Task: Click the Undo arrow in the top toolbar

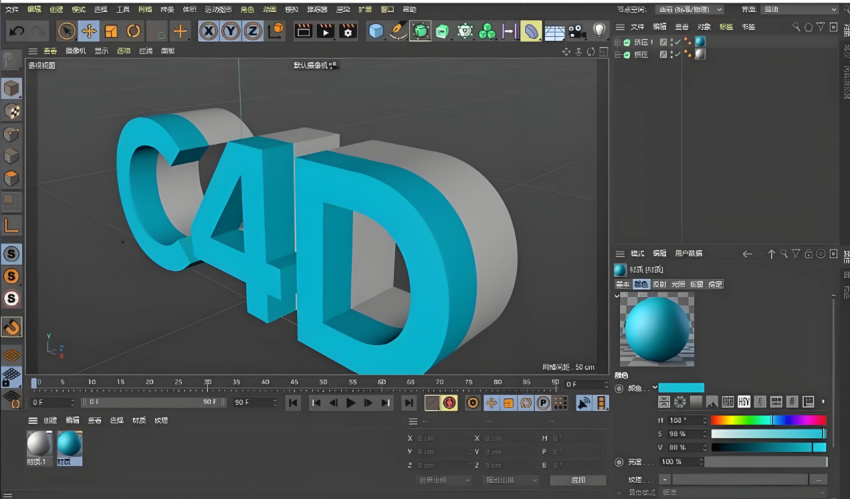Action: [17, 31]
